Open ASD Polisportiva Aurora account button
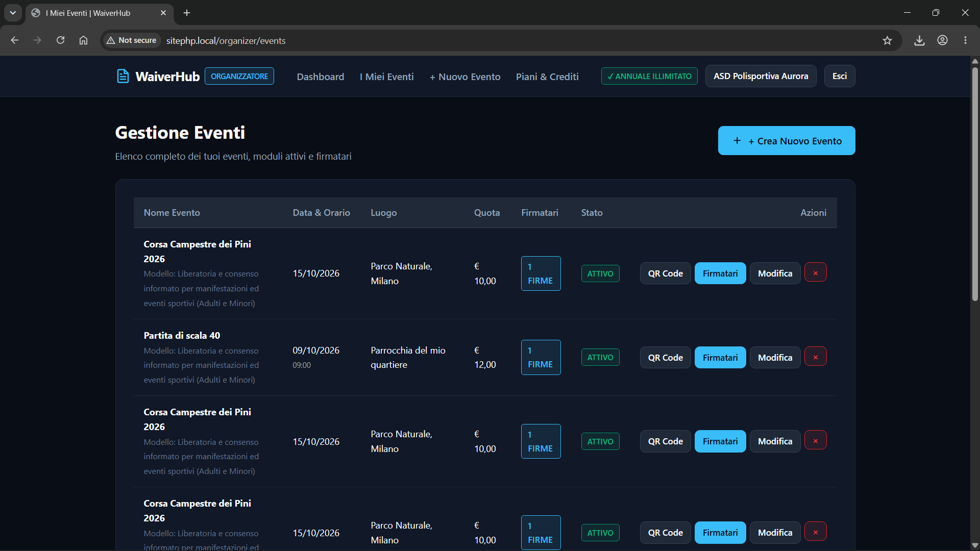980x551 pixels. pyautogui.click(x=761, y=76)
